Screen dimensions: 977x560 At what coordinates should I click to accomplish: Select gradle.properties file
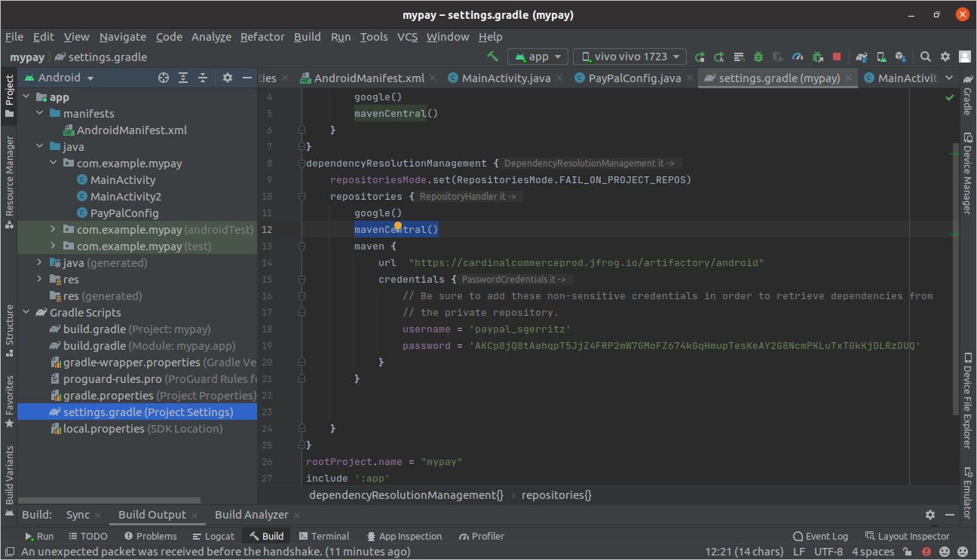[154, 396]
